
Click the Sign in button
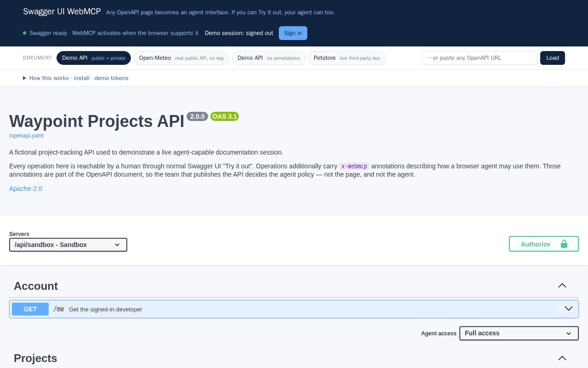coord(293,33)
